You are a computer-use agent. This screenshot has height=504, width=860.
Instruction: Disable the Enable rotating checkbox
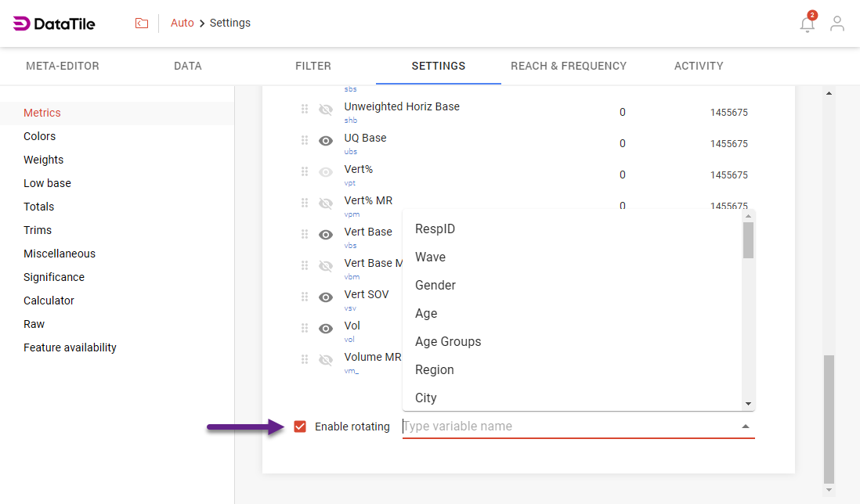pyautogui.click(x=300, y=427)
